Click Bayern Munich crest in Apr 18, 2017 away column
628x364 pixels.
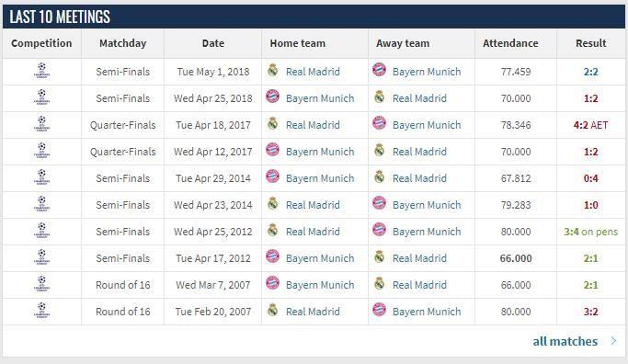(x=380, y=123)
